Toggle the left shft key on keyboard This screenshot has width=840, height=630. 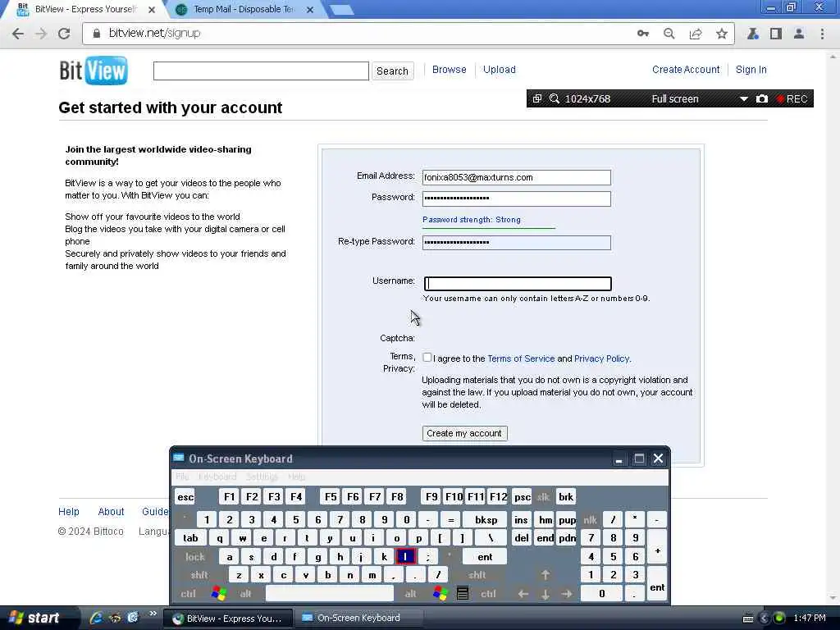199,575
